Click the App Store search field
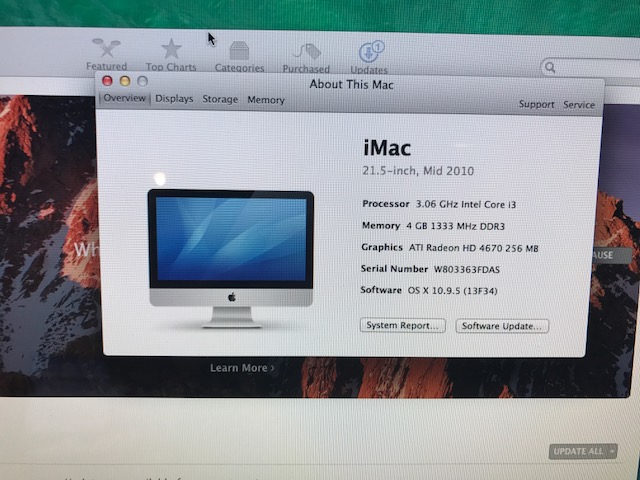Viewport: 640px width, 480px height. click(x=590, y=68)
